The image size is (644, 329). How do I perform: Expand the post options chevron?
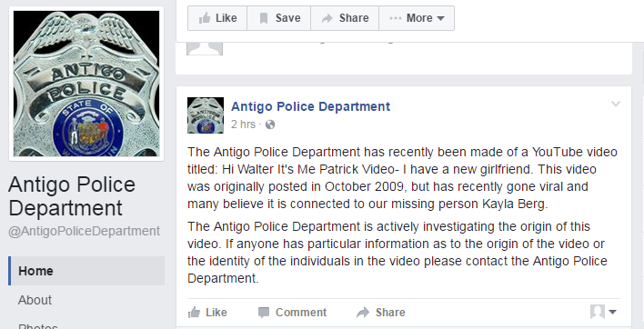pos(615,104)
